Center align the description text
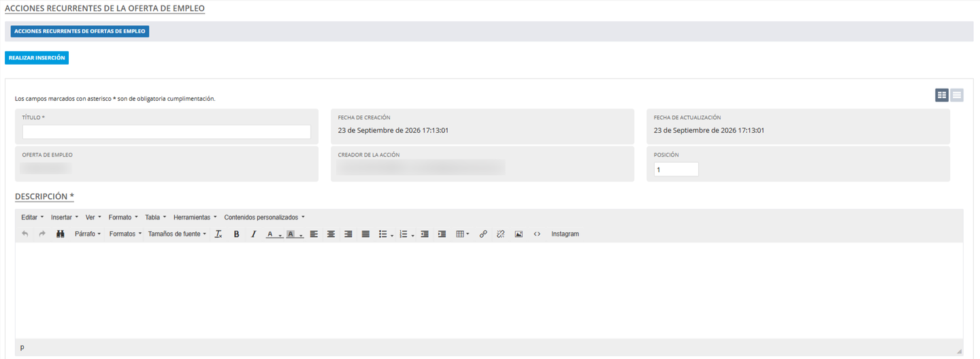 331,234
